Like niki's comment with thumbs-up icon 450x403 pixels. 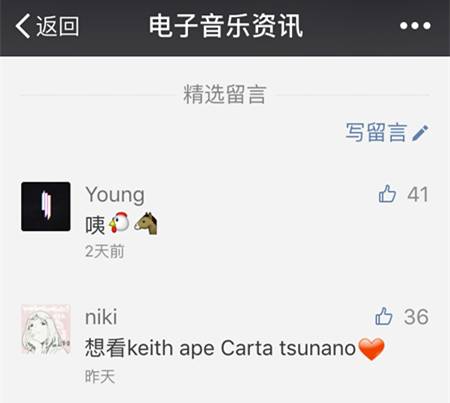pyautogui.click(x=384, y=316)
